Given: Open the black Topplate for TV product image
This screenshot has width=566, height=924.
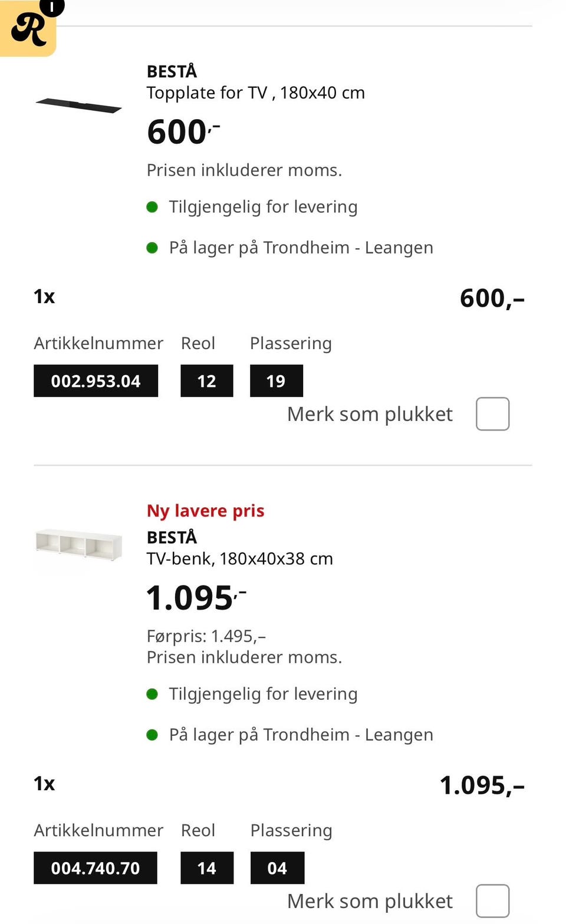Looking at the screenshot, I should click(x=78, y=106).
